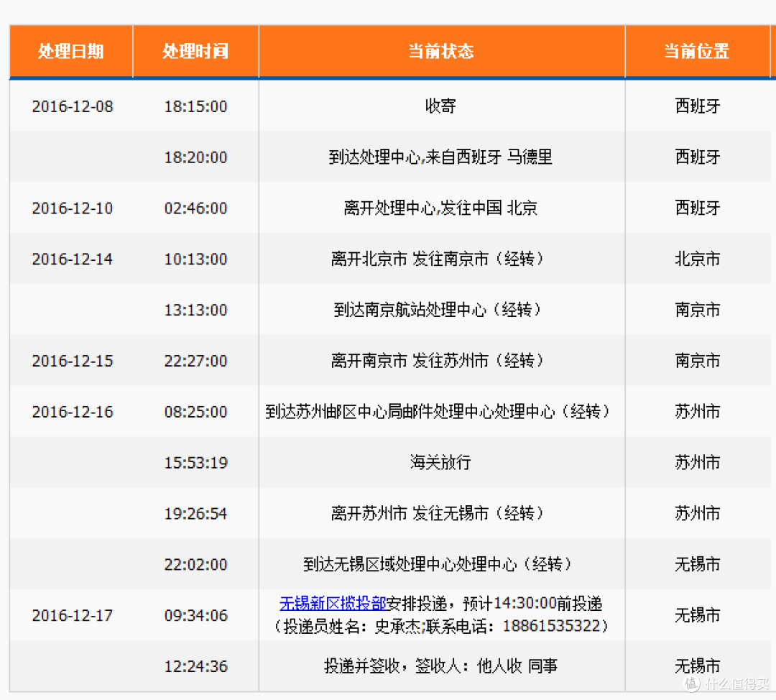
Task: Click the 处理日期 column header
Action: coord(70,52)
